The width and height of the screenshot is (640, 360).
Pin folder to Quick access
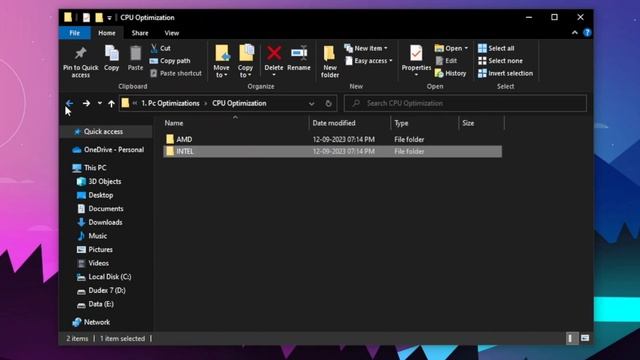point(80,61)
